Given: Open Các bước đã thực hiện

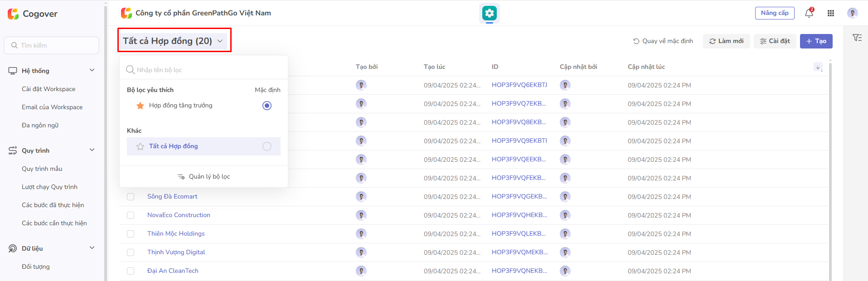Looking at the screenshot, I should coord(53,205).
